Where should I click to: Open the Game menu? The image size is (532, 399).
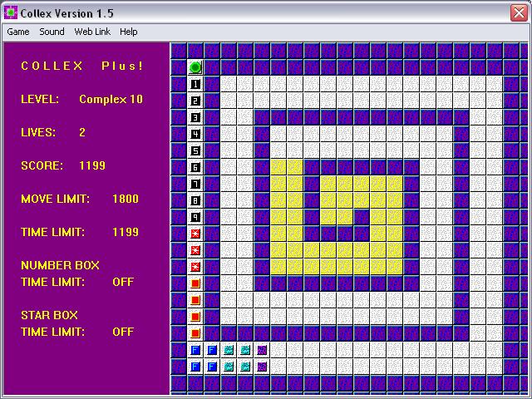[18, 32]
